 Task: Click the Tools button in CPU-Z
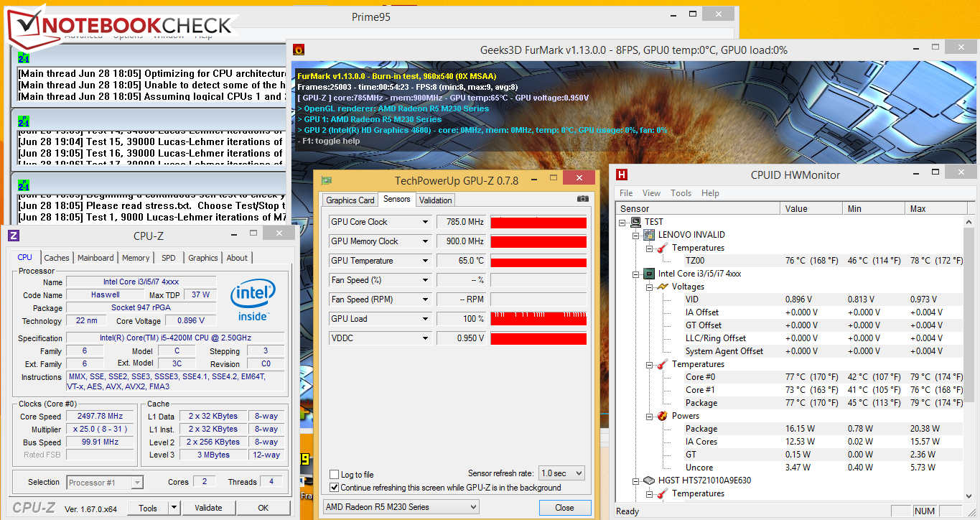(148, 508)
